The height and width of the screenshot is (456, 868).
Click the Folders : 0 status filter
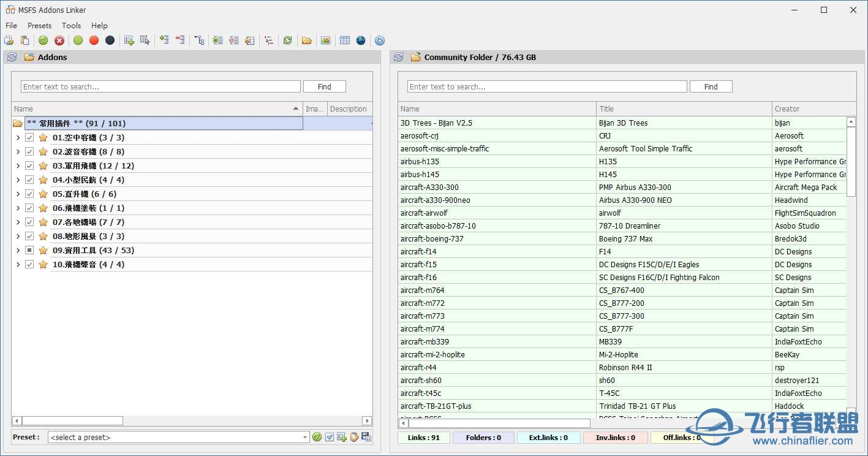tap(483, 438)
